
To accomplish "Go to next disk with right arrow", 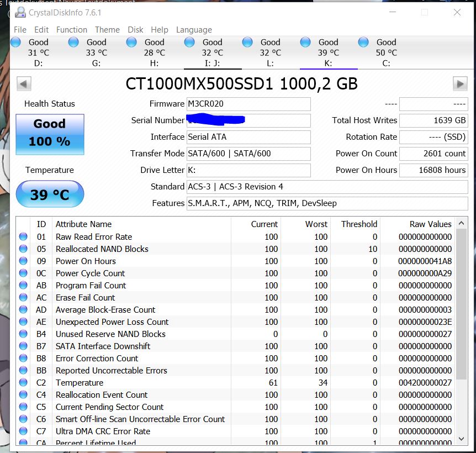I will [x=460, y=84].
